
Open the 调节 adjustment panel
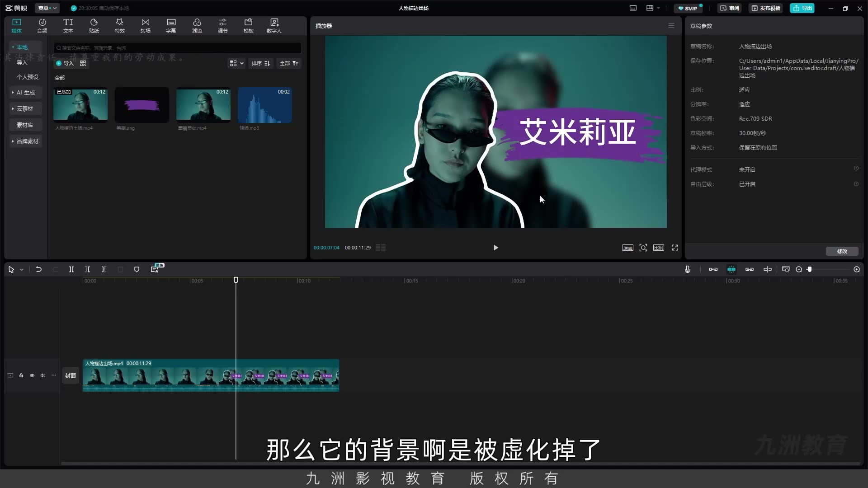pos(223,26)
